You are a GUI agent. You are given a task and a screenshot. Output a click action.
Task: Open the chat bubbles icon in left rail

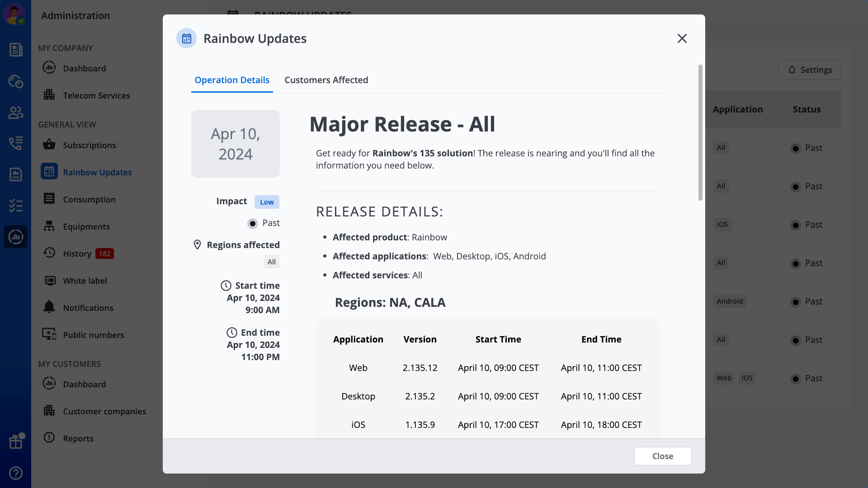16,81
